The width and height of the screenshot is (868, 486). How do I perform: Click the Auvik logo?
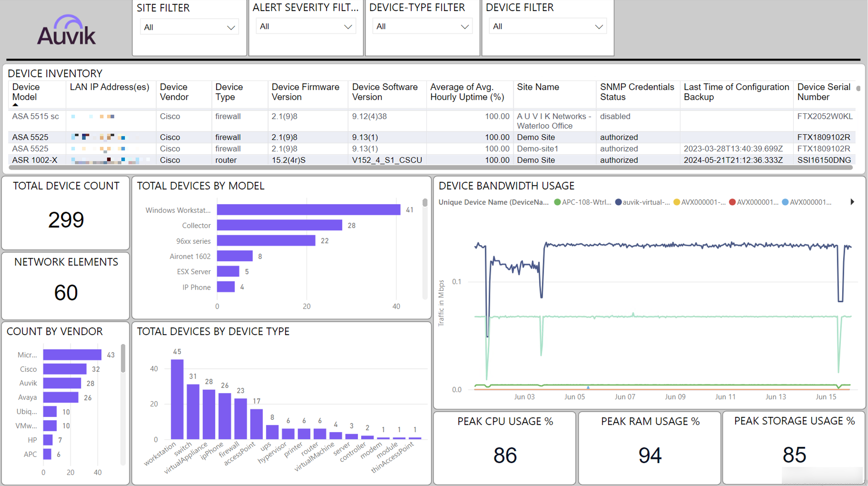pos(66,30)
